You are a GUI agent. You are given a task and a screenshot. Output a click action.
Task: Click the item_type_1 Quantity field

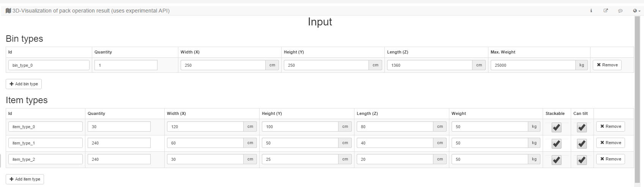coord(119,143)
